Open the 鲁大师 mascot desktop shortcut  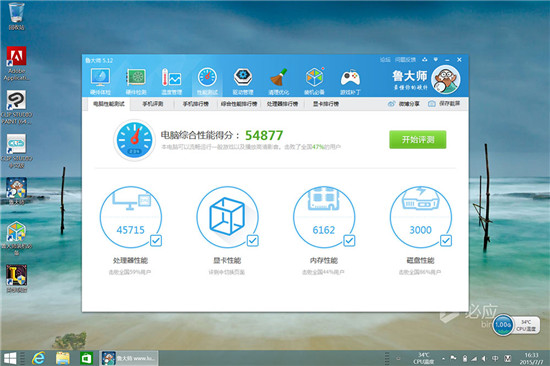[x=16, y=191]
